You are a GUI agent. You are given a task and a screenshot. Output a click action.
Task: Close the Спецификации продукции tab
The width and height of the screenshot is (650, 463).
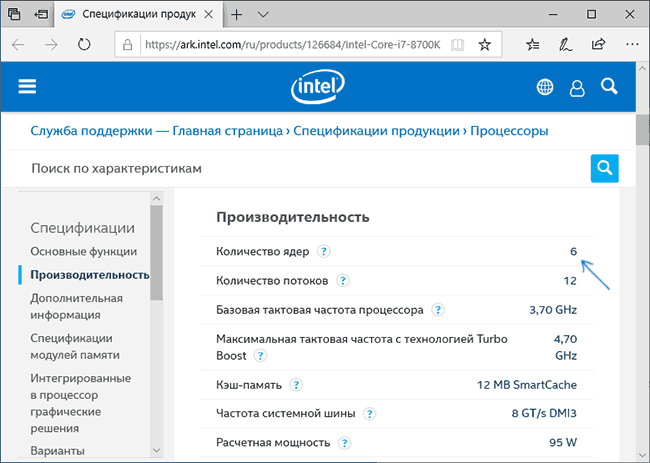tap(209, 15)
